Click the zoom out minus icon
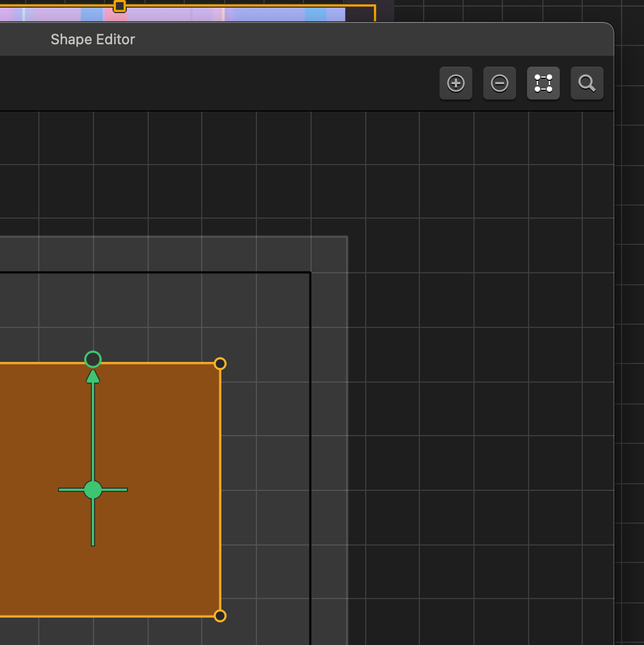 coord(500,83)
